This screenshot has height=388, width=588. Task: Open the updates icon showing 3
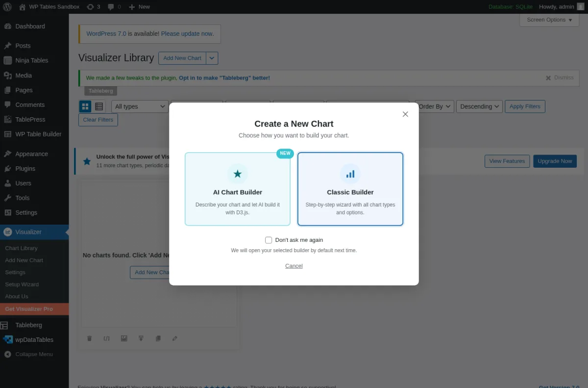point(90,7)
